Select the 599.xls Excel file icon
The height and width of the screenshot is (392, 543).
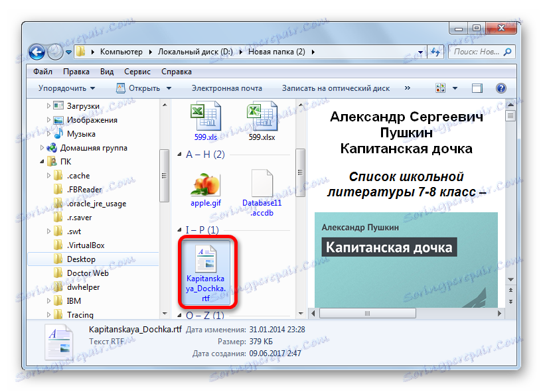coord(206,116)
